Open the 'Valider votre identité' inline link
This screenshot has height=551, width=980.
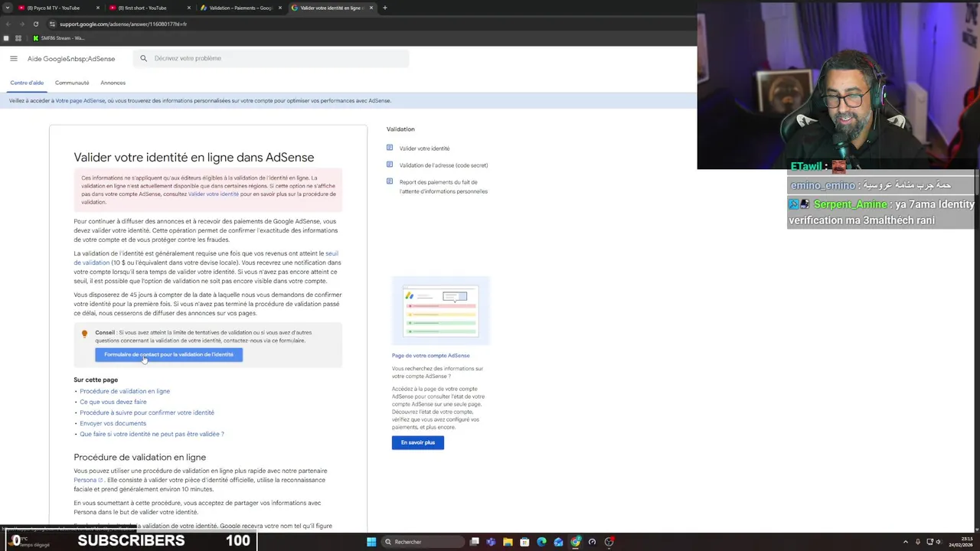[214, 194]
